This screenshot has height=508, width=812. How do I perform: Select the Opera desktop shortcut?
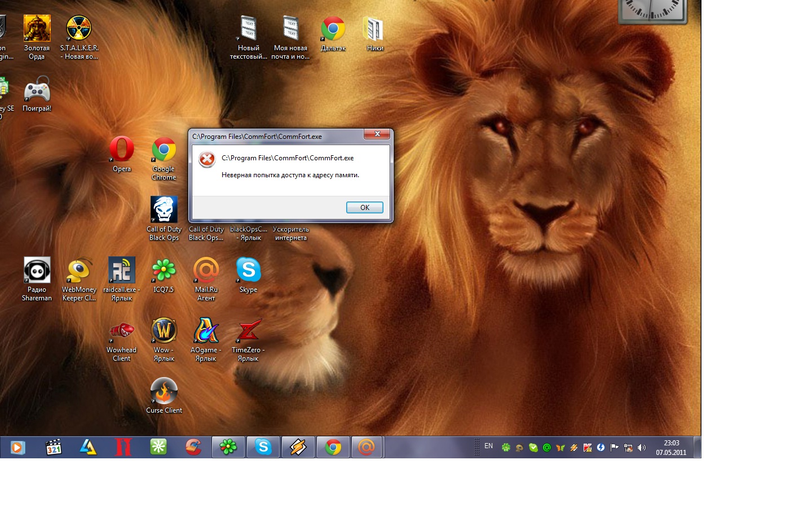pos(122,151)
